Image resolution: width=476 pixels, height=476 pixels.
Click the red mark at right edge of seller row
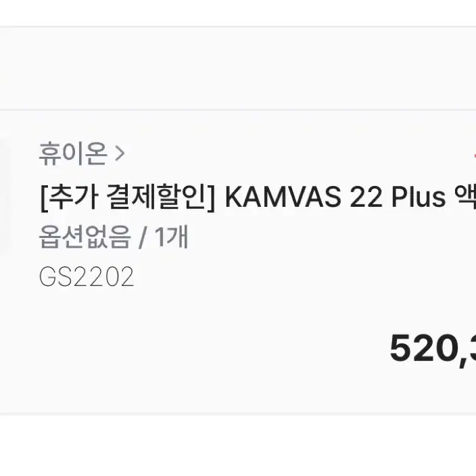pyautogui.click(x=475, y=156)
